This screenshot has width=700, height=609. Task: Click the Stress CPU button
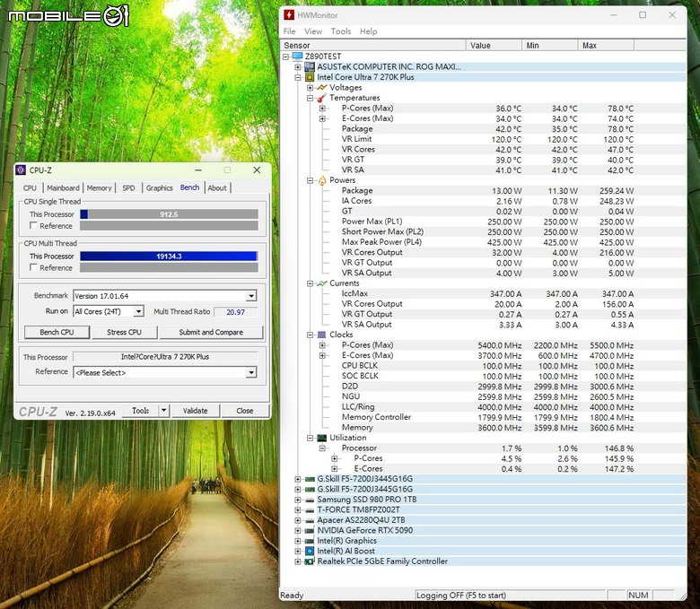(x=124, y=332)
